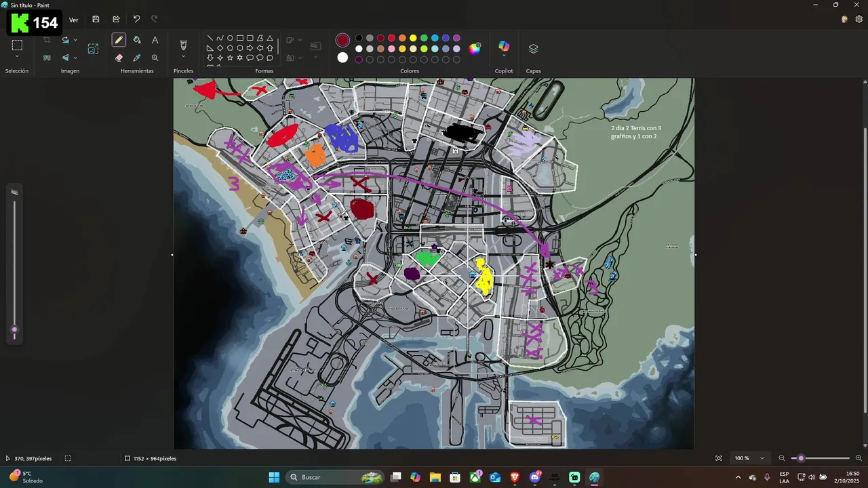This screenshot has width=868, height=488.
Task: Expand the Copilot dropdown arrow
Action: [x=504, y=56]
